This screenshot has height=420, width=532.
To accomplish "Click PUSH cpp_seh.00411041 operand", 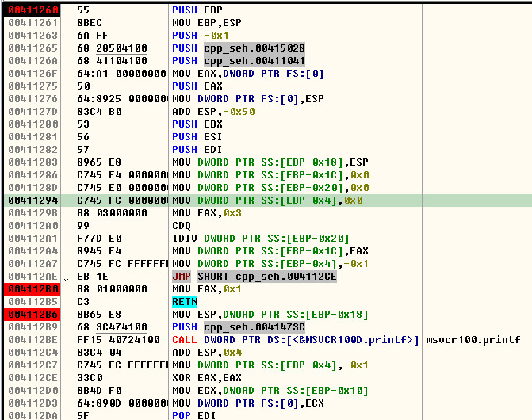I will 255,61.
